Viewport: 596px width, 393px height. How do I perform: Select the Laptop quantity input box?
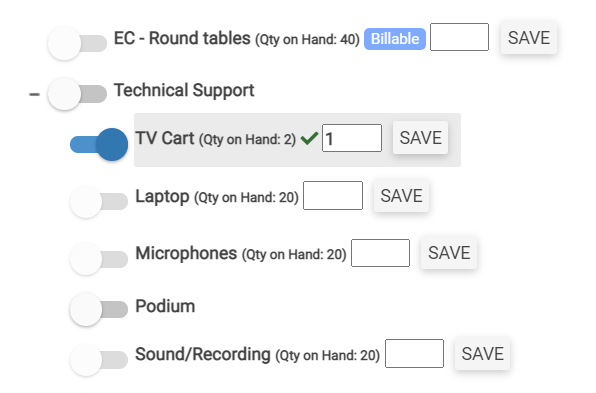pos(333,195)
